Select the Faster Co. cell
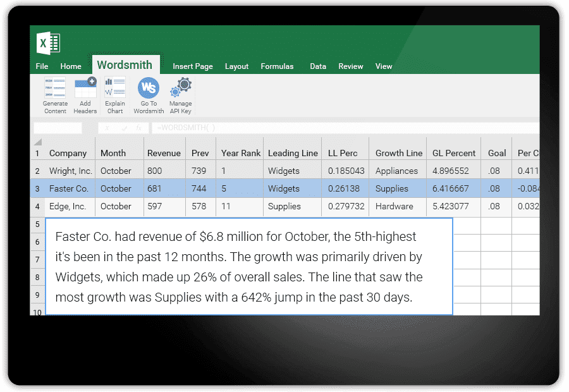The image size is (569, 392). click(x=70, y=188)
